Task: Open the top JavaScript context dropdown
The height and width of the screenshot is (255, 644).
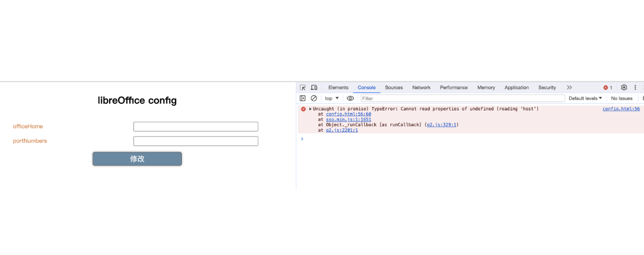Action: [332, 99]
